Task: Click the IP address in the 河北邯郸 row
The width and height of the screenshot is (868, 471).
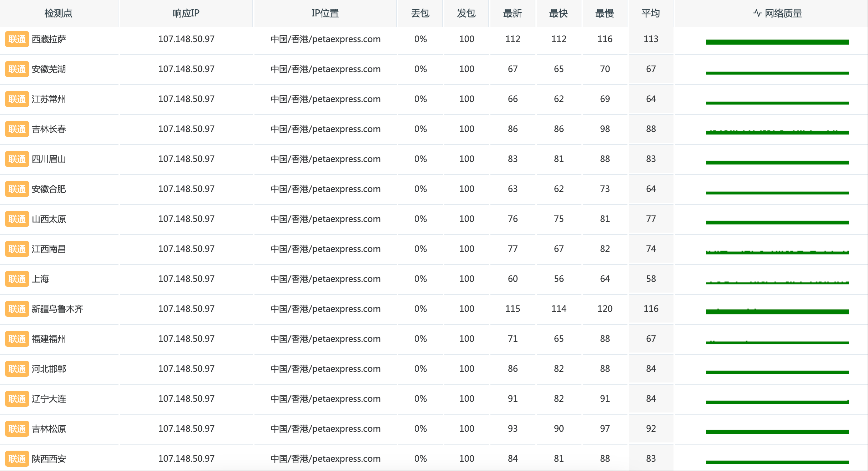Action: (186, 369)
